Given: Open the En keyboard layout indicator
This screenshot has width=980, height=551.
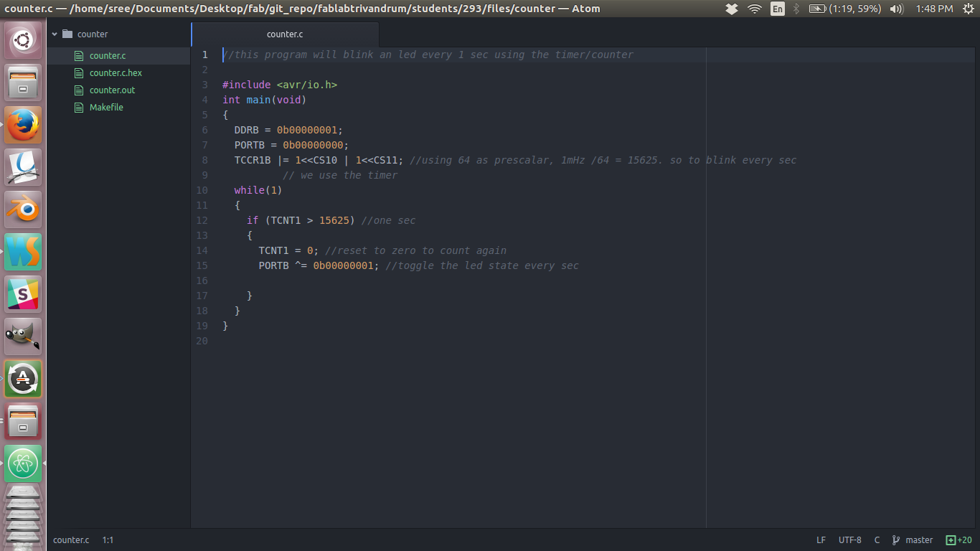Looking at the screenshot, I should click(778, 9).
